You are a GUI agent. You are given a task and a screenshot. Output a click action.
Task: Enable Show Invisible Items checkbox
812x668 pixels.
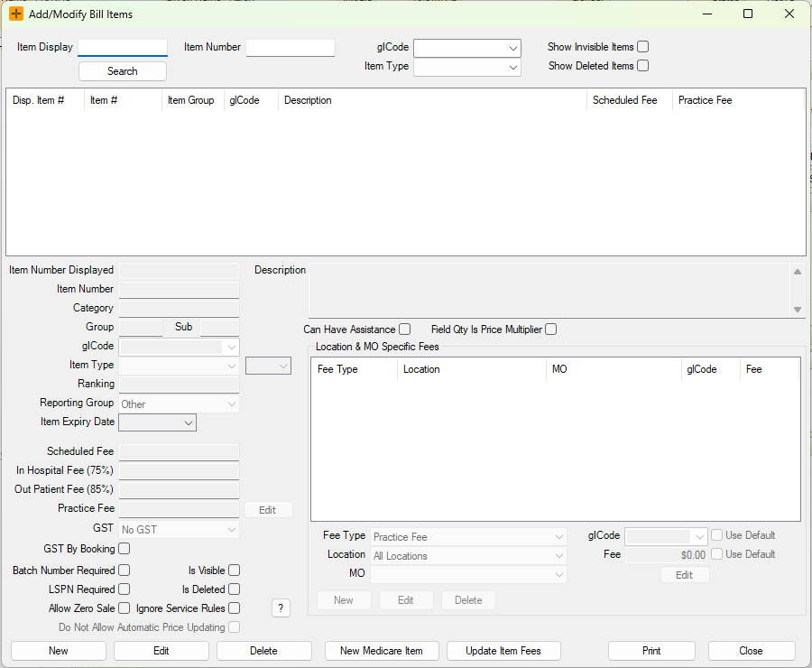point(643,47)
